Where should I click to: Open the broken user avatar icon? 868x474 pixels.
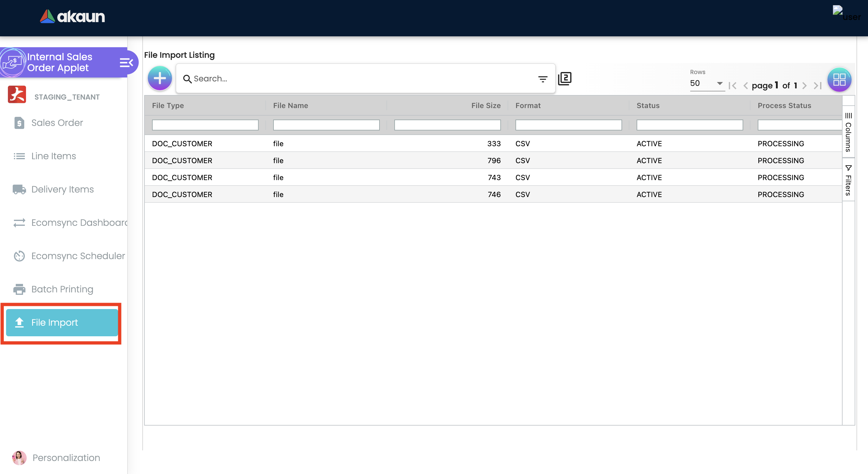click(838, 10)
